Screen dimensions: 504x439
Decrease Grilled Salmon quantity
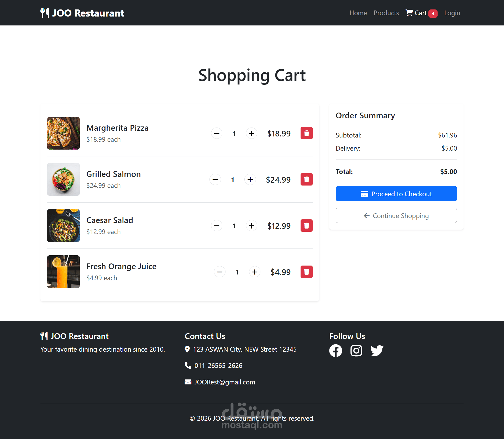pyautogui.click(x=215, y=179)
